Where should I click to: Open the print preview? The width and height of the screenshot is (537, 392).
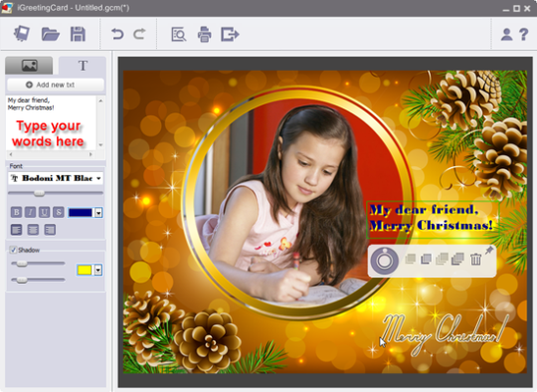[x=179, y=34]
